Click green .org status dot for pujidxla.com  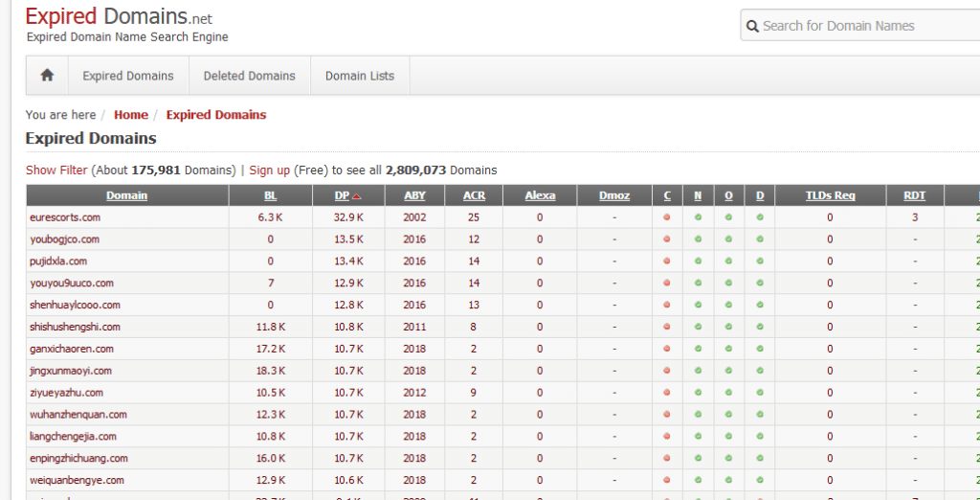[728, 261]
